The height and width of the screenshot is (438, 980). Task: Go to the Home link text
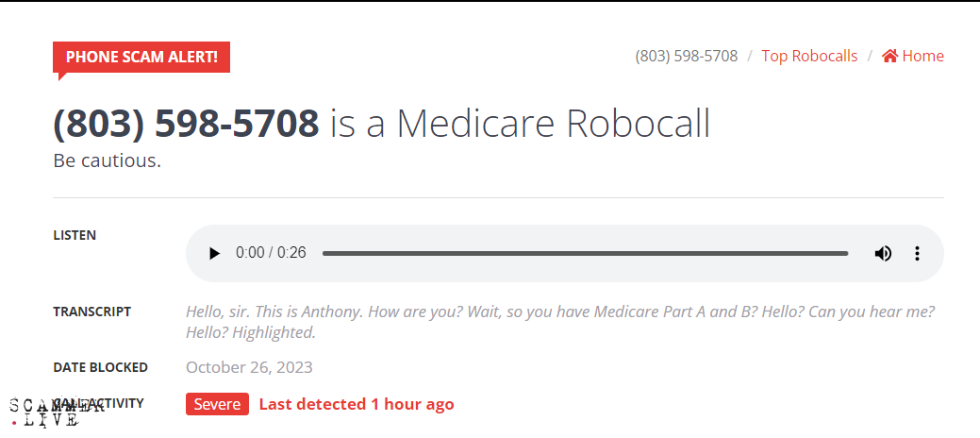coord(922,56)
